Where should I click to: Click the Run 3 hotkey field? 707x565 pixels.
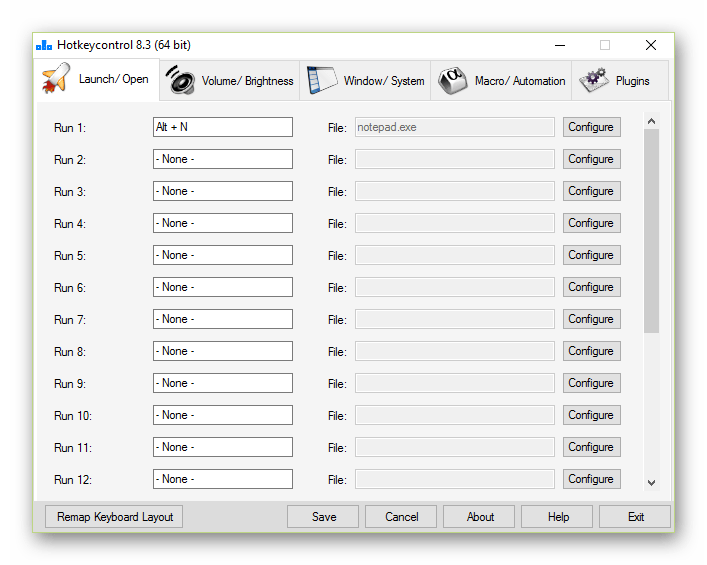[x=223, y=191]
